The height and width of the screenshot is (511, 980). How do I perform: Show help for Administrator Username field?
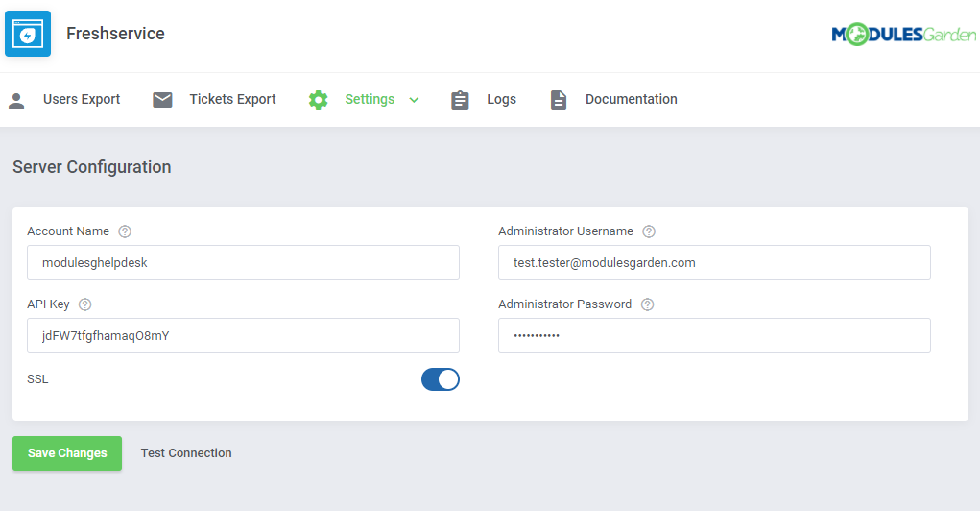coord(649,231)
